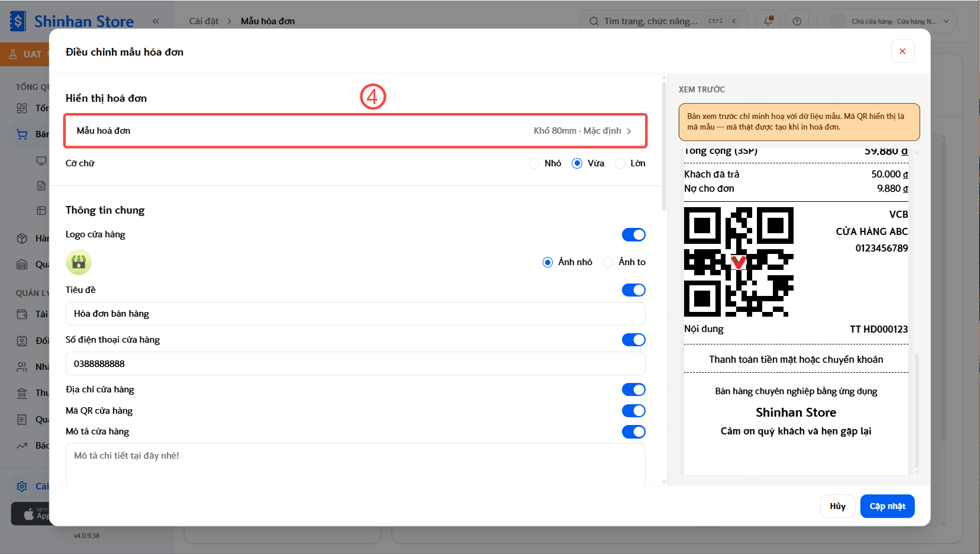The image size is (980, 554).
Task: Click the two-people icon in sidebar
Action: pyautogui.click(x=22, y=367)
